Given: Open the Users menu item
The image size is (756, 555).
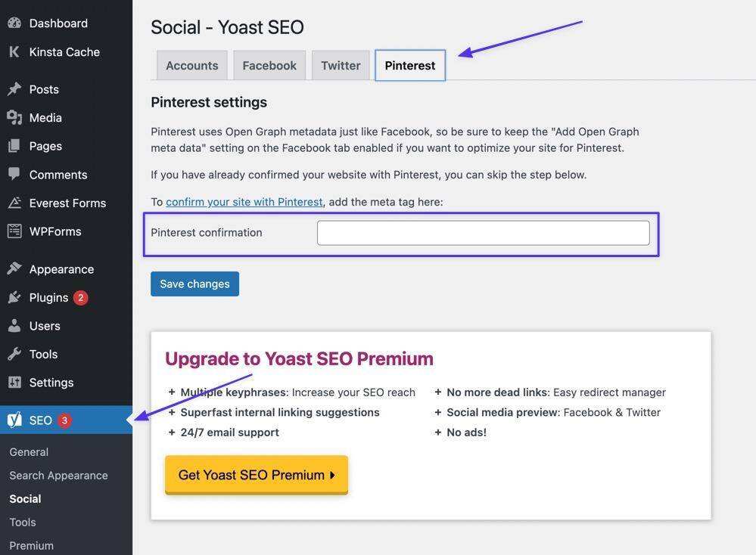Looking at the screenshot, I should (45, 326).
